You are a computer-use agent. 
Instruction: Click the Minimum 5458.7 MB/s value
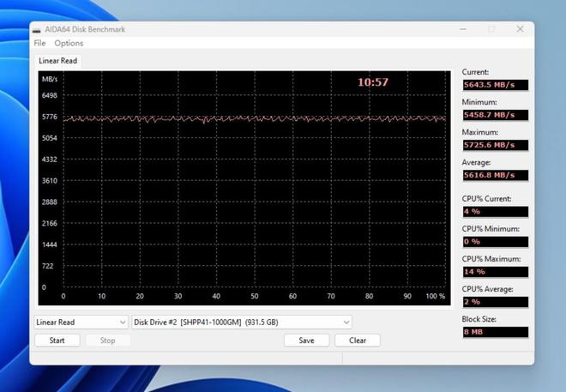(496, 115)
